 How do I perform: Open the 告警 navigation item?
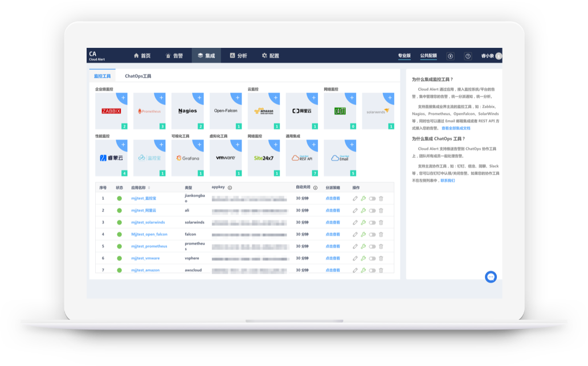click(174, 55)
